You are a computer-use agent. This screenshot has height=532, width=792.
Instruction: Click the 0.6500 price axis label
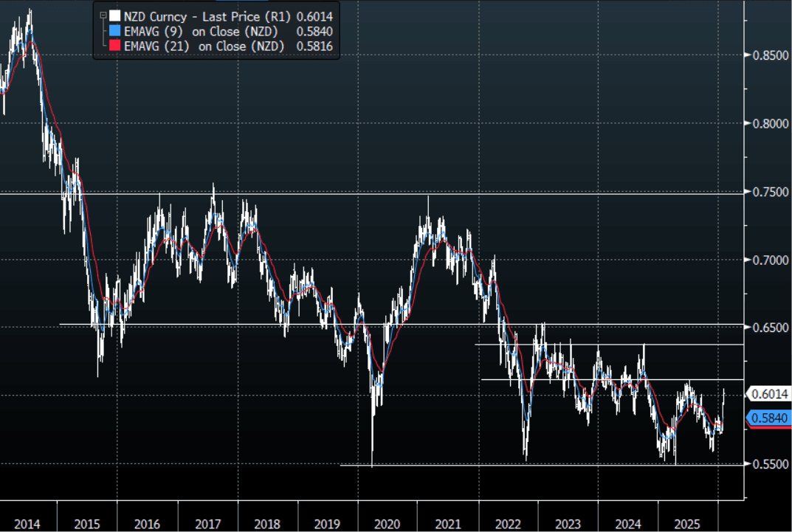click(771, 328)
